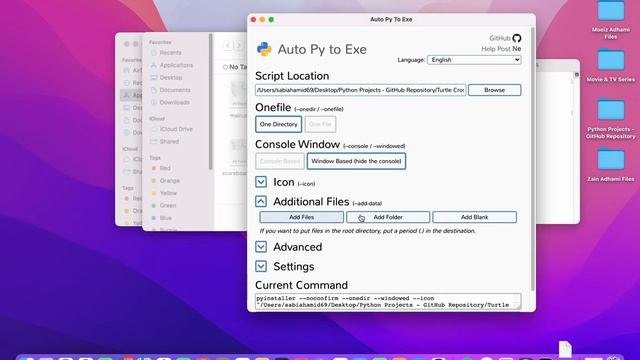Select Console Based window option
This screenshot has height=360, width=640.
click(280, 161)
